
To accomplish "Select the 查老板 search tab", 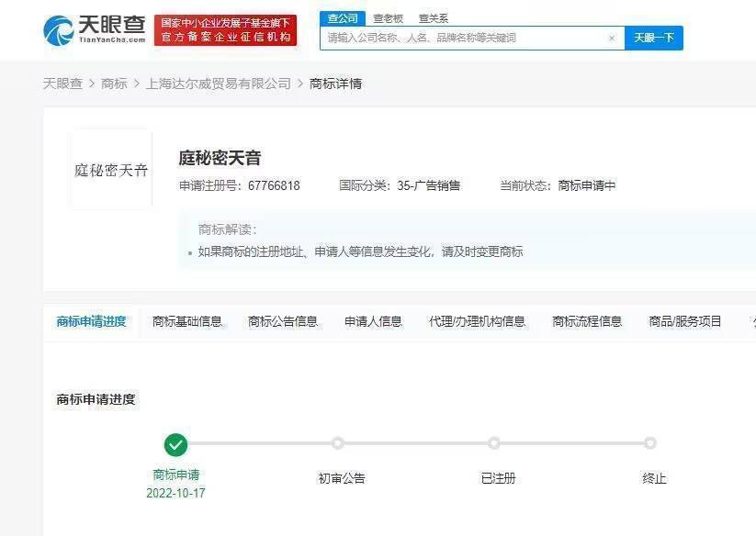I will [x=388, y=18].
